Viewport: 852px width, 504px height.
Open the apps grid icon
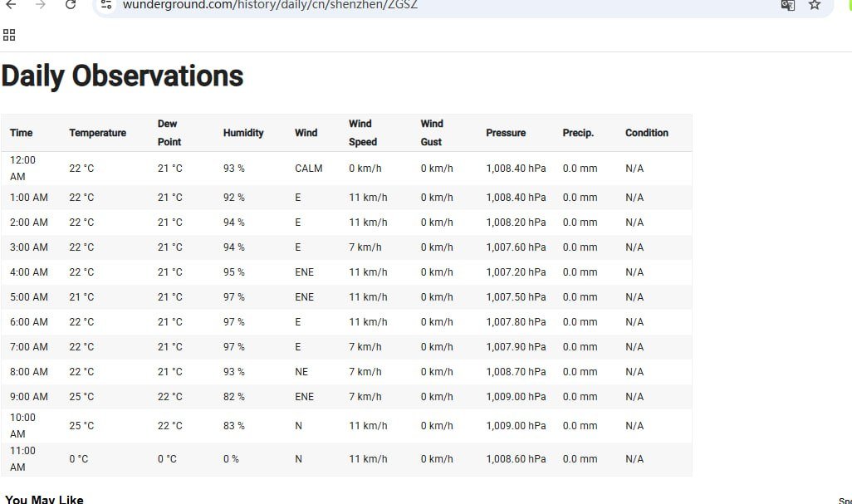pyautogui.click(x=9, y=36)
